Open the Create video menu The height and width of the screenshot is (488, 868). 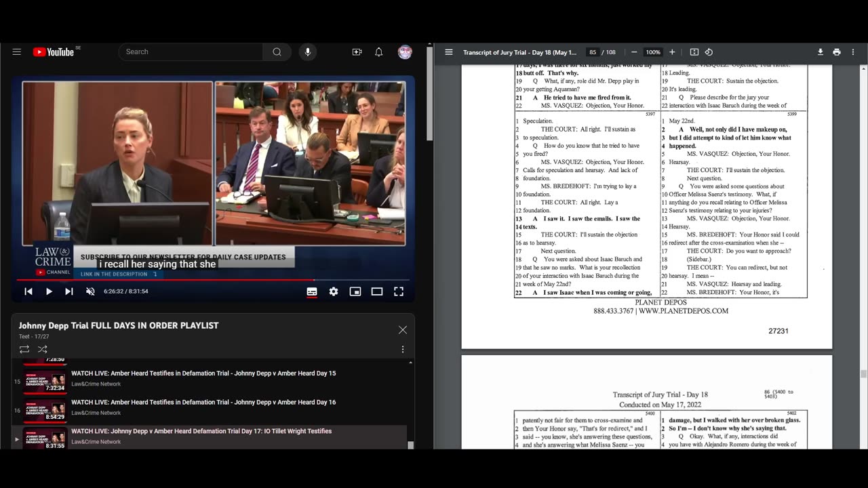pyautogui.click(x=357, y=52)
